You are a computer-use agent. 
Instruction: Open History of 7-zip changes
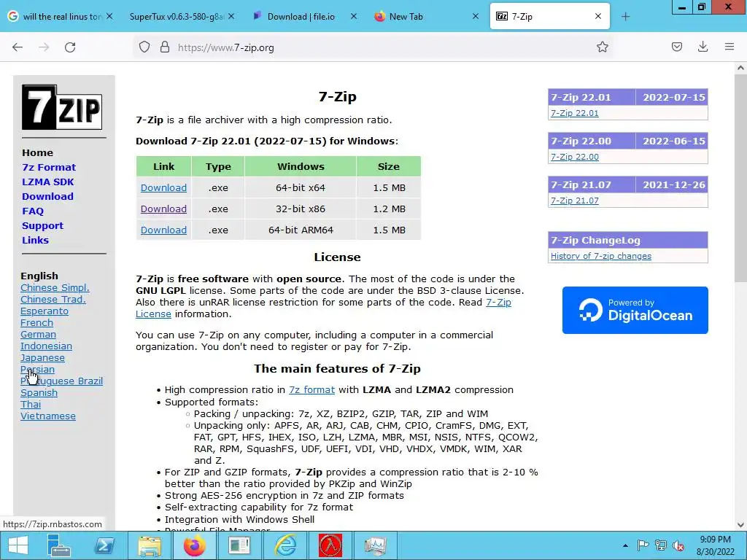pos(601,256)
